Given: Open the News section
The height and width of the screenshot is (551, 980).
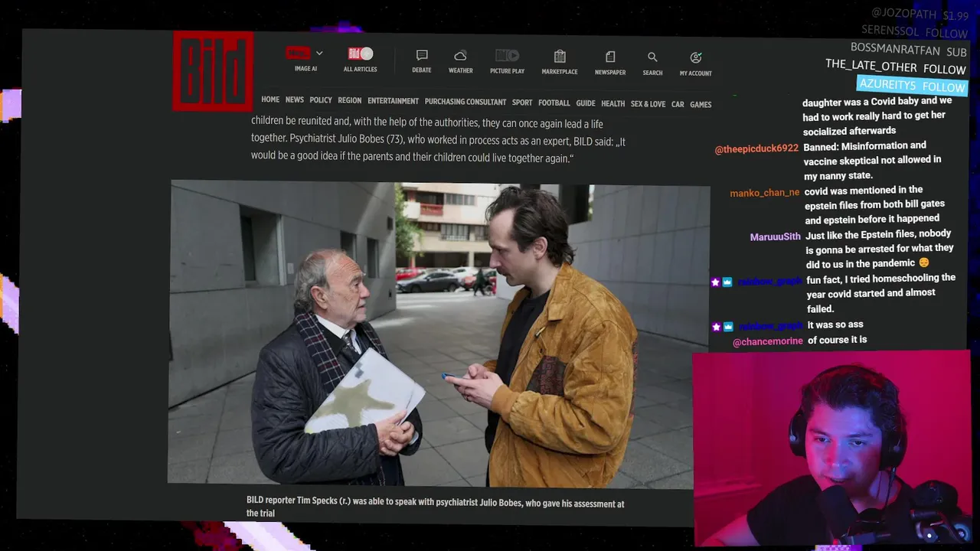Looking at the screenshot, I should [295, 99].
